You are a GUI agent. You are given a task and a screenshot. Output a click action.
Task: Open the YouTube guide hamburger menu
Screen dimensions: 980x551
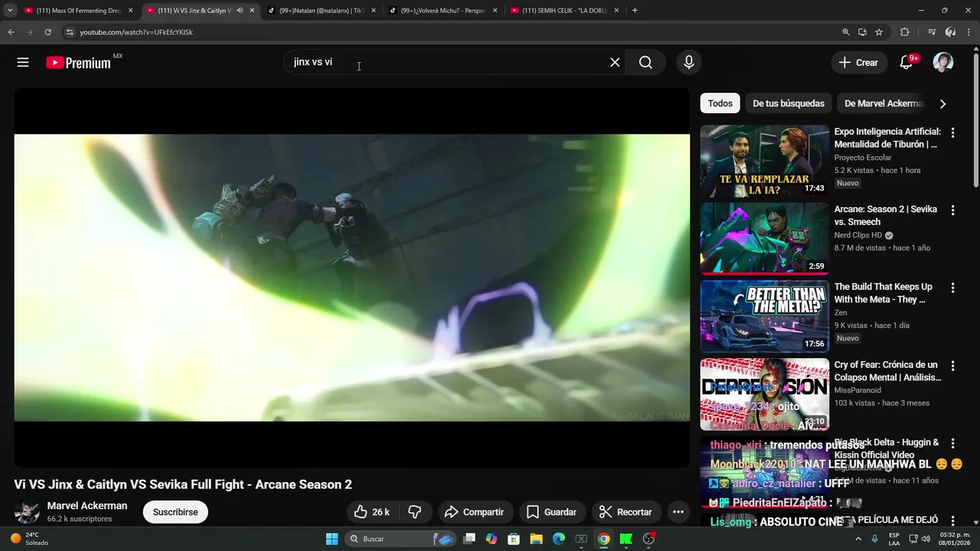(23, 63)
